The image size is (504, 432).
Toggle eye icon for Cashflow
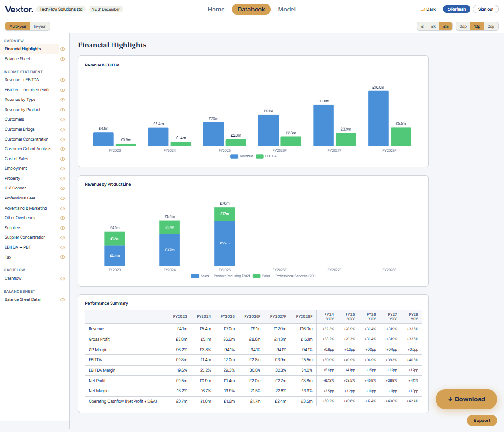[x=63, y=279]
